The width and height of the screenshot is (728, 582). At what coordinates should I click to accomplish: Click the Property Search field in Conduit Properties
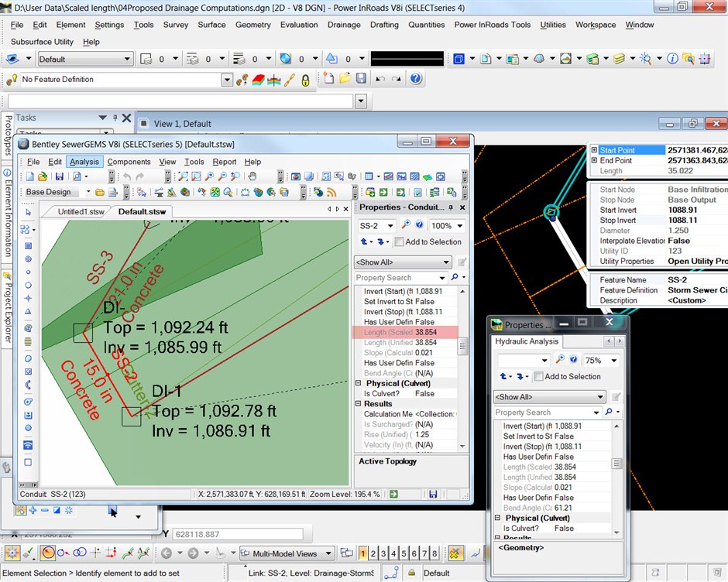396,278
